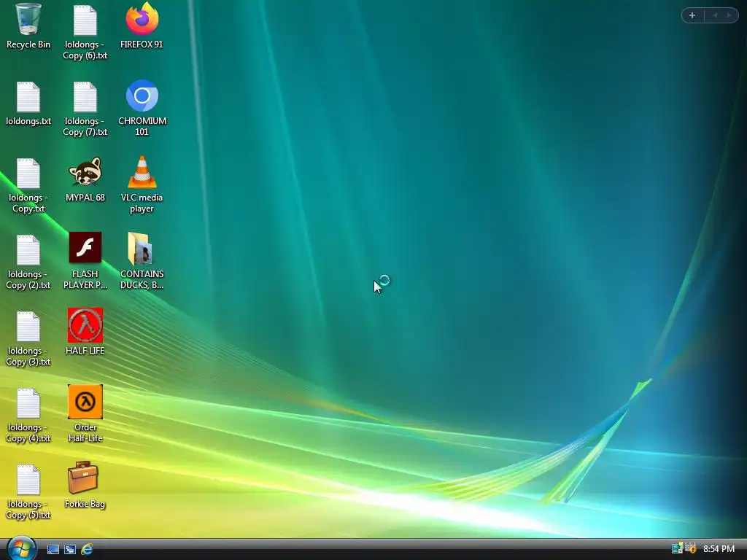Select the loldongs - Copy (4).txt file
The width and height of the screenshot is (747, 560).
(x=28, y=415)
